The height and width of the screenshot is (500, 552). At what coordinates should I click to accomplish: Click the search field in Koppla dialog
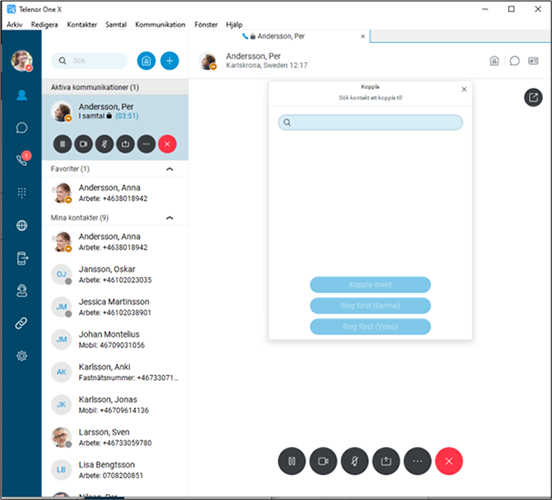(370, 123)
